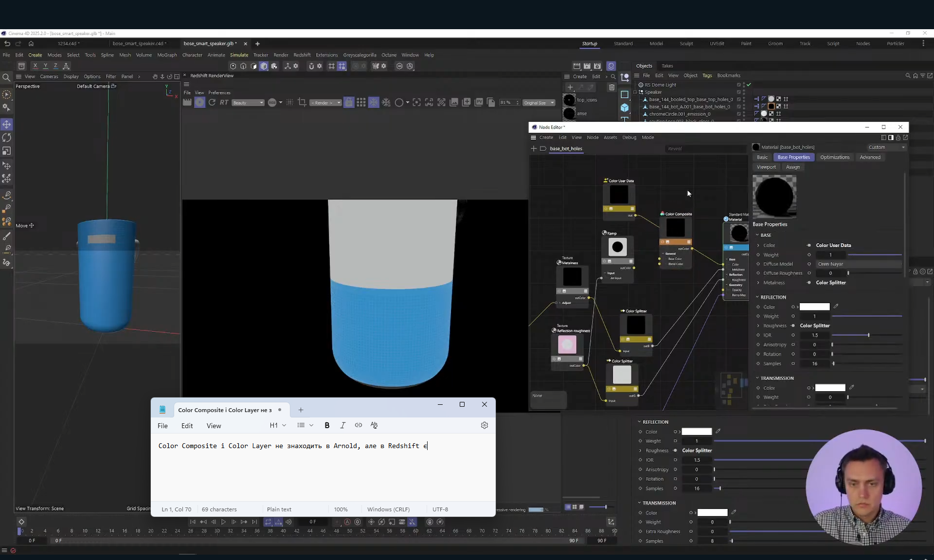Toggle the RenderView lock camera button

point(349,102)
